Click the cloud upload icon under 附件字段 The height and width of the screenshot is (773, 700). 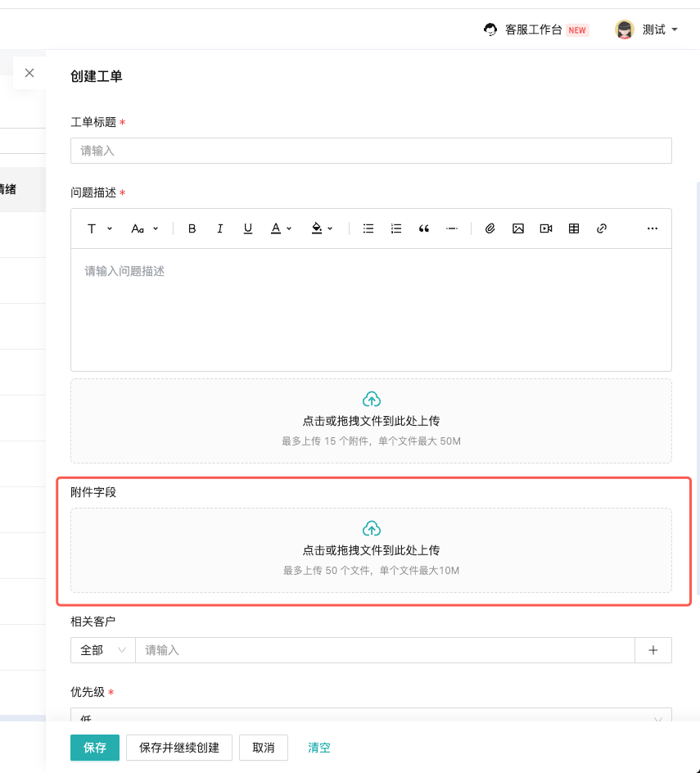(x=371, y=528)
